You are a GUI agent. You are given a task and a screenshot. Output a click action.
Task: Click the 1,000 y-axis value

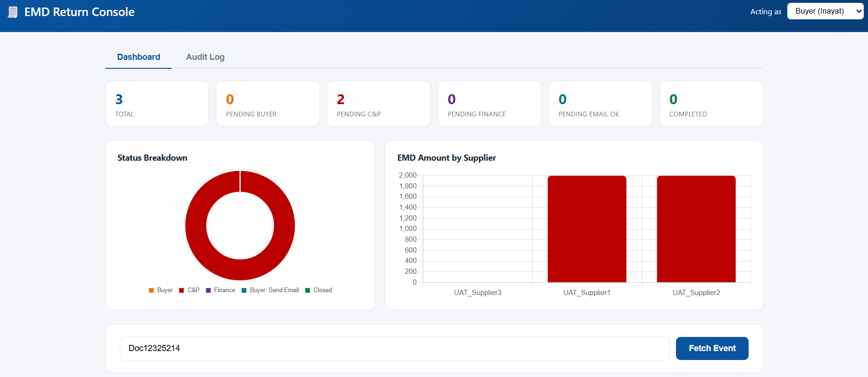click(408, 229)
